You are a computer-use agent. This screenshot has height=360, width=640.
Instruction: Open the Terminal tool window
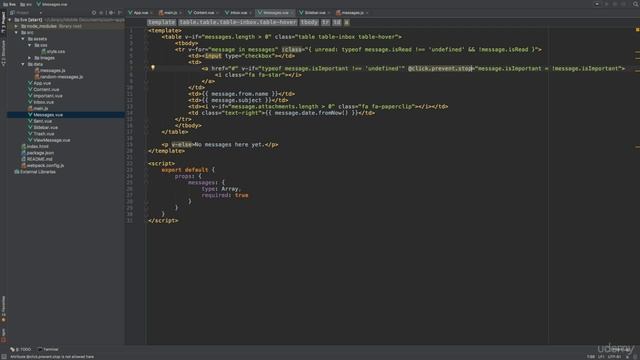click(x=48, y=349)
